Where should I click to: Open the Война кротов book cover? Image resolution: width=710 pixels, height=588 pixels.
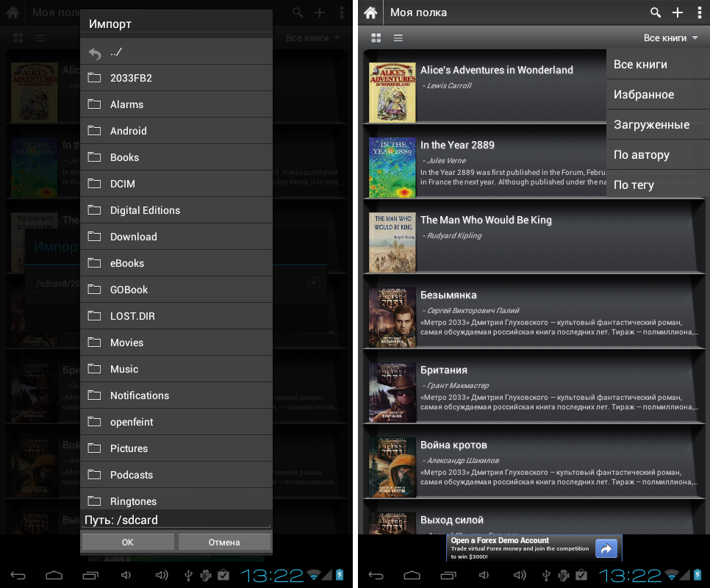click(x=392, y=467)
